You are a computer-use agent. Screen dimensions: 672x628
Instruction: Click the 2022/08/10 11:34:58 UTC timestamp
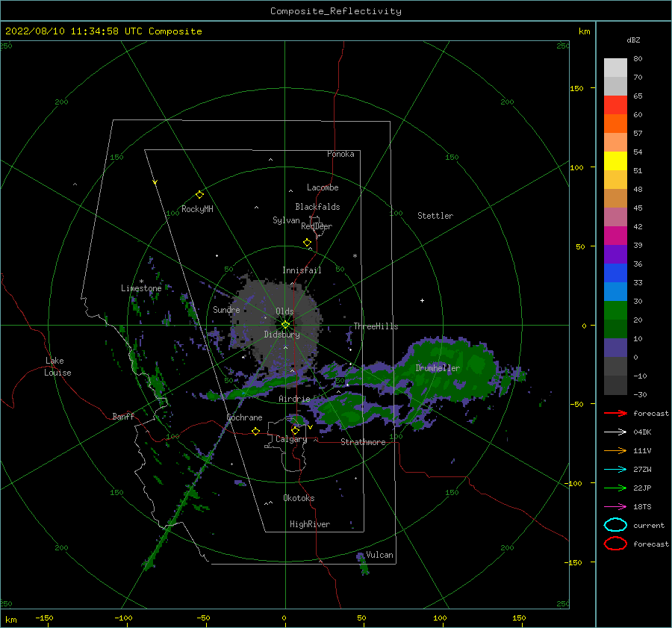(x=62, y=31)
